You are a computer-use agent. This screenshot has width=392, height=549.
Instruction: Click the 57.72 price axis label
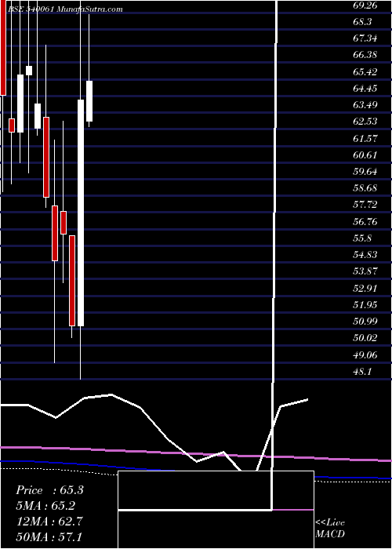click(x=365, y=205)
